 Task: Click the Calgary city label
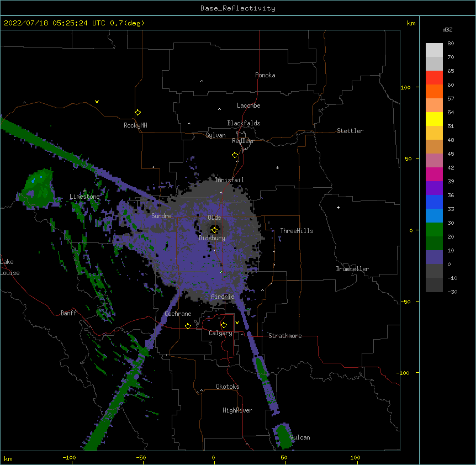[x=220, y=333]
